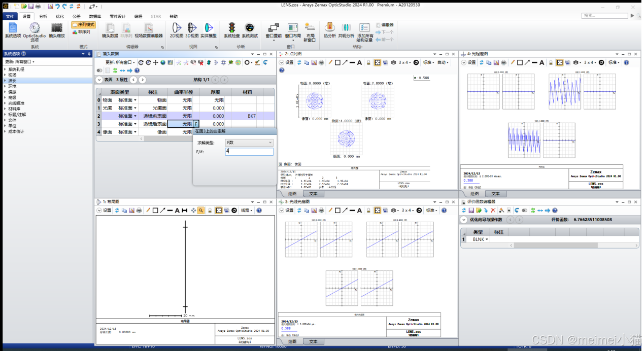Click the BLNK type cell in 评价函数编辑器
This screenshot has width=644, height=351.
[477, 239]
